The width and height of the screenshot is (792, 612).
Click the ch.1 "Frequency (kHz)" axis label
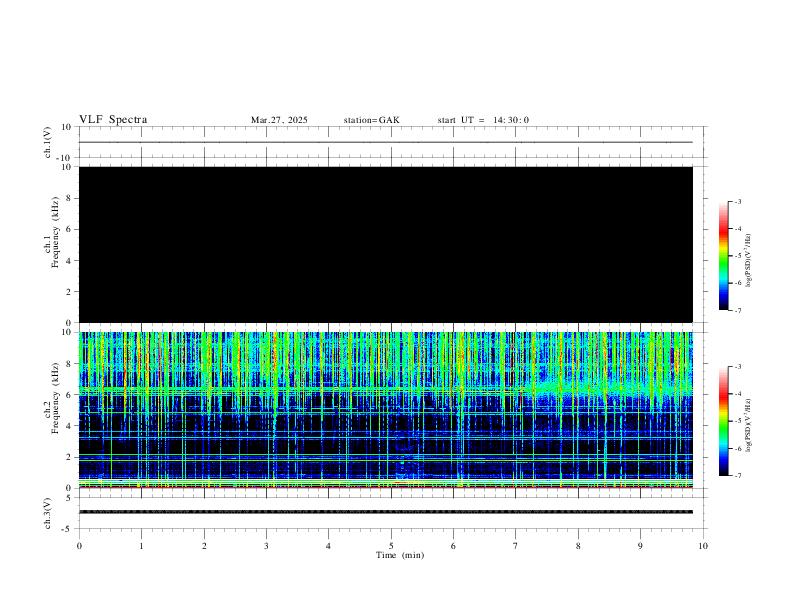pyautogui.click(x=55, y=232)
